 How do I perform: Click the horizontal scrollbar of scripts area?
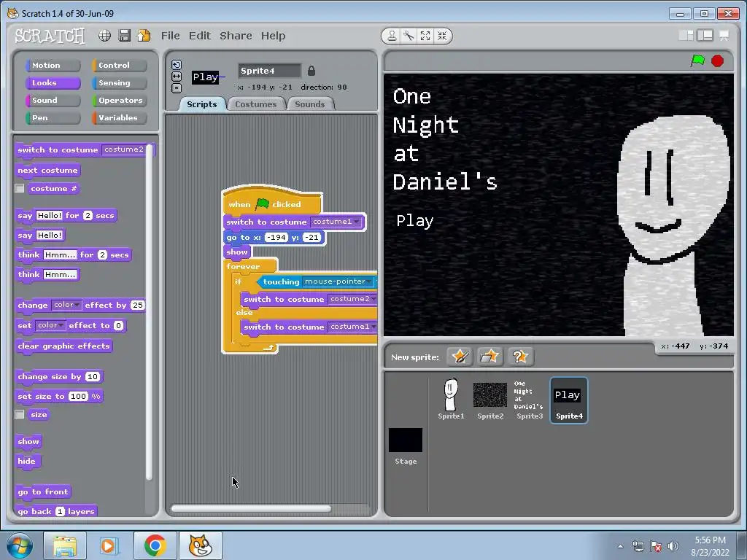(251, 508)
